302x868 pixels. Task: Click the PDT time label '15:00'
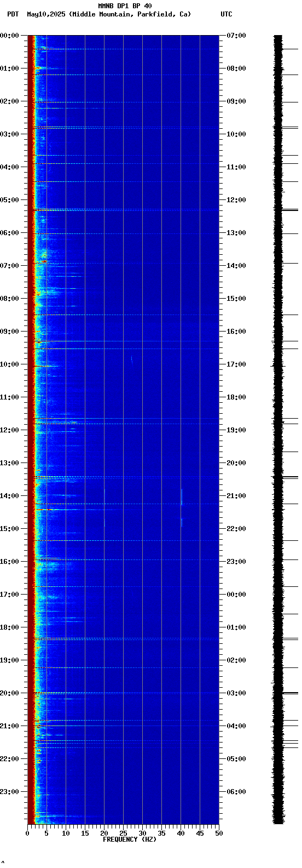(9, 529)
